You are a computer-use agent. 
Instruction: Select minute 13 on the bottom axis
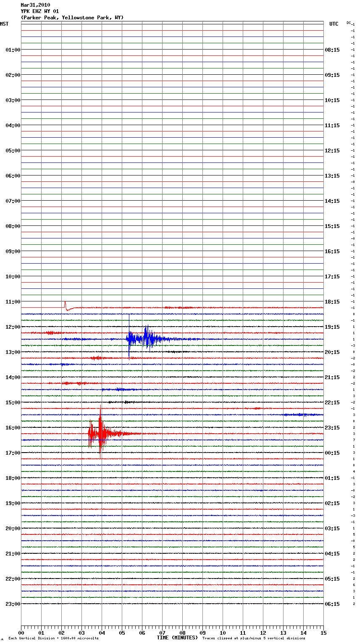[283, 633]
